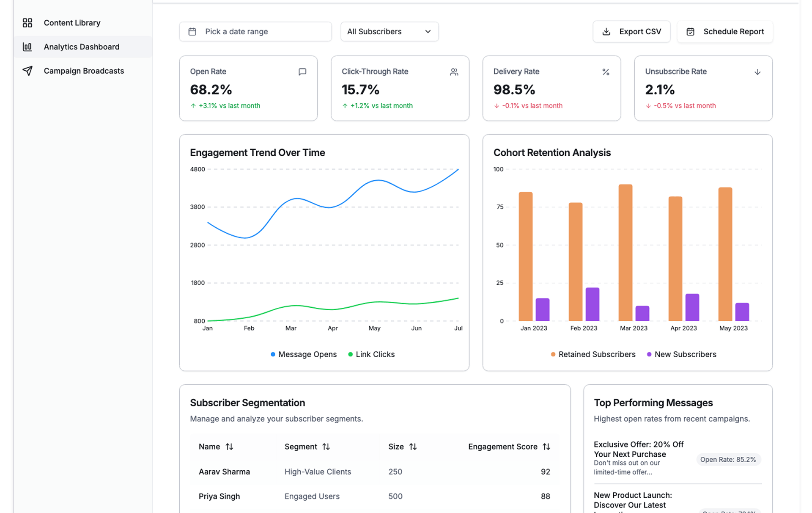Click the percent icon on Delivery Rate card
This screenshot has width=812, height=513.
point(606,72)
